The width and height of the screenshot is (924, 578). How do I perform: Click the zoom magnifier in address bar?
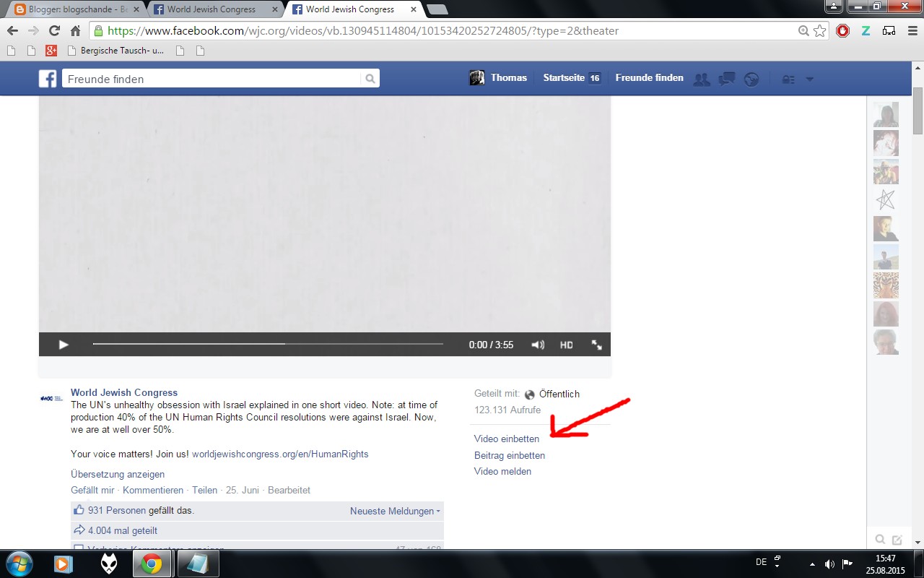(803, 31)
